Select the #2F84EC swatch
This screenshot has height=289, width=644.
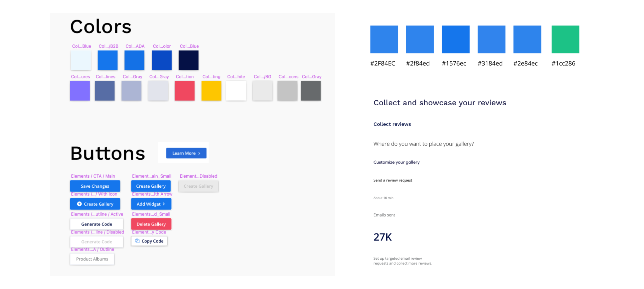coord(384,39)
